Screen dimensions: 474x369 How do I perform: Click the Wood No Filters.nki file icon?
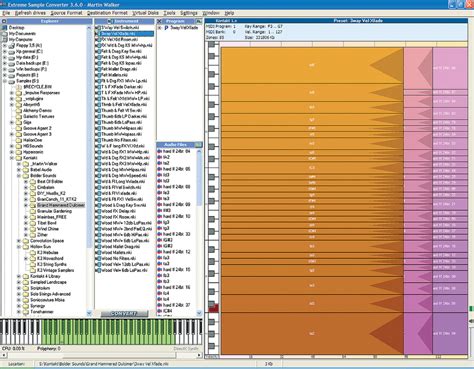[x=98, y=259]
